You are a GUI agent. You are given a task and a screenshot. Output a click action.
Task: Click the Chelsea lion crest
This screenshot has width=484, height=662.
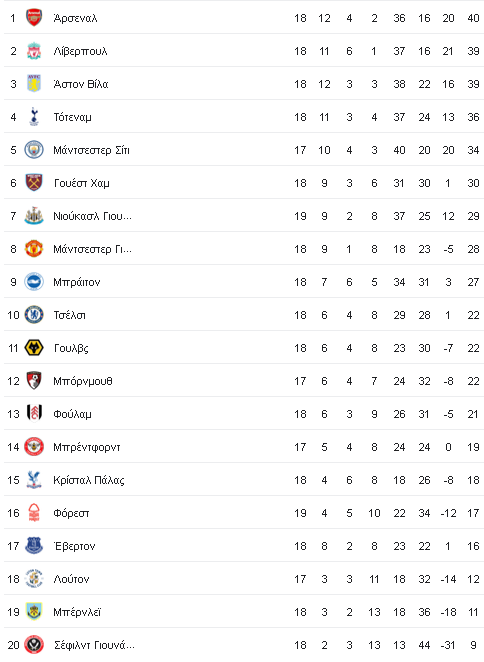(34, 315)
